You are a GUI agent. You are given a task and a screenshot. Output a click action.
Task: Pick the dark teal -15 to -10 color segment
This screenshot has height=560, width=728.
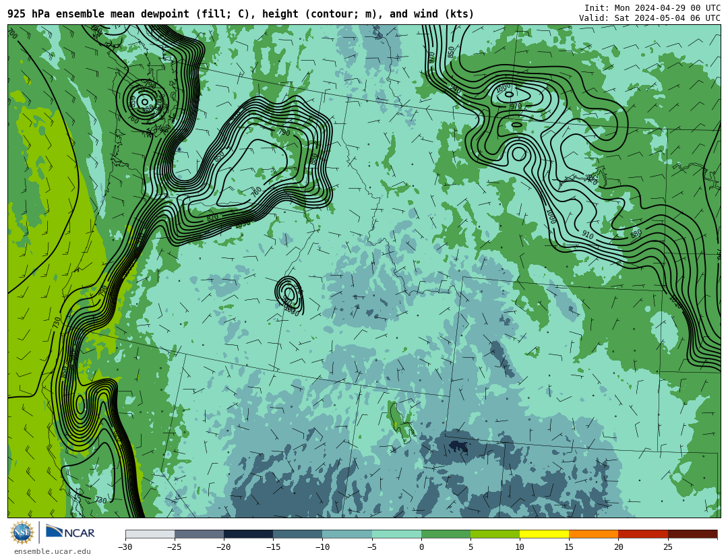298,534
